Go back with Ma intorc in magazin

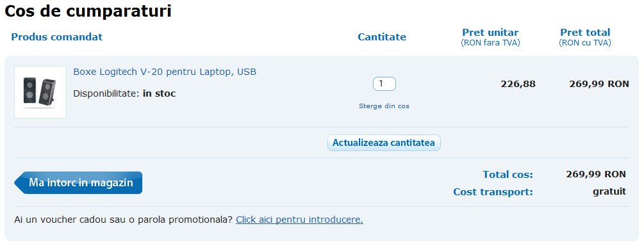tap(78, 182)
